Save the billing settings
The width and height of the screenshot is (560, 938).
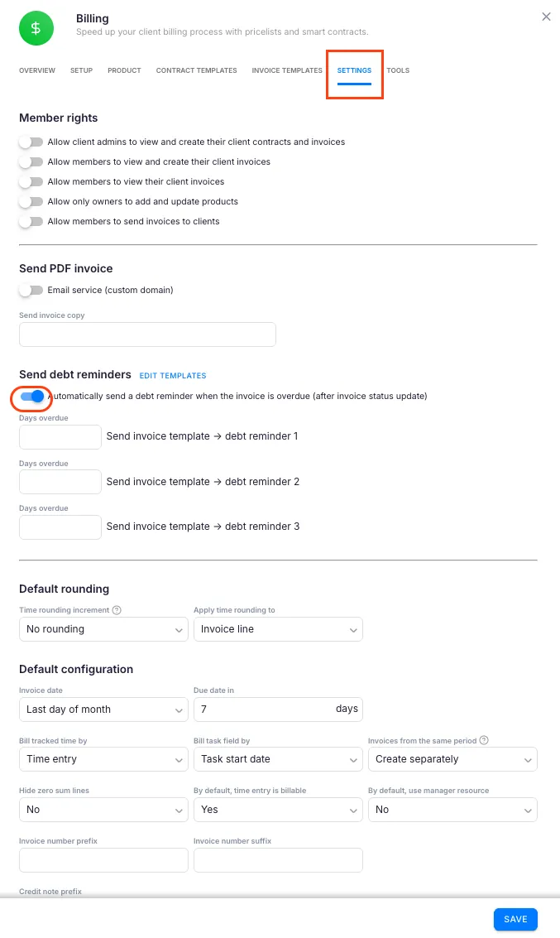click(515, 919)
